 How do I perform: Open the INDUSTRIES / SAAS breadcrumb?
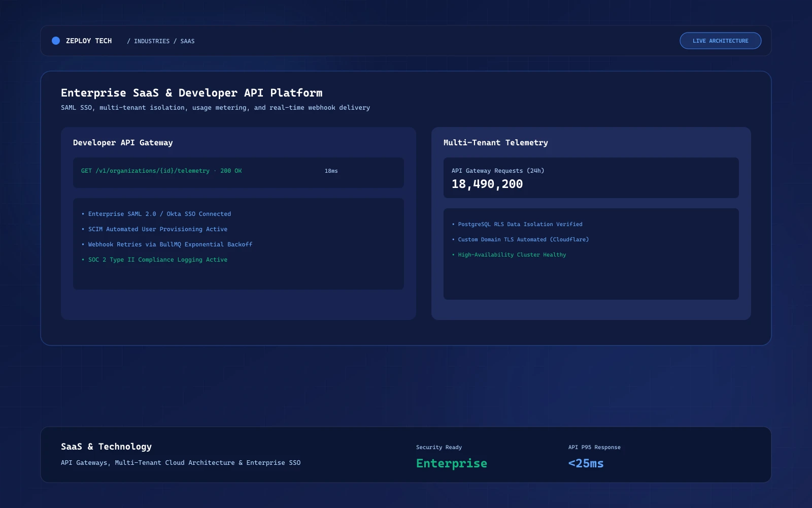(161, 41)
